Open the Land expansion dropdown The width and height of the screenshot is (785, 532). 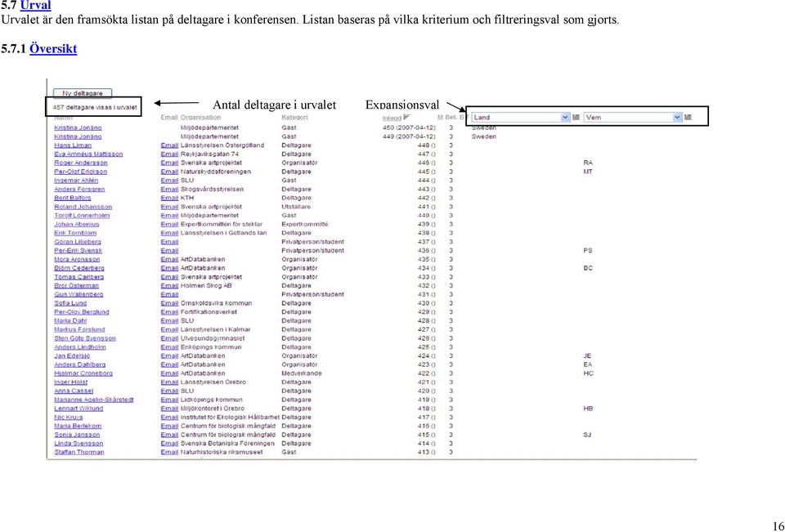pos(521,117)
